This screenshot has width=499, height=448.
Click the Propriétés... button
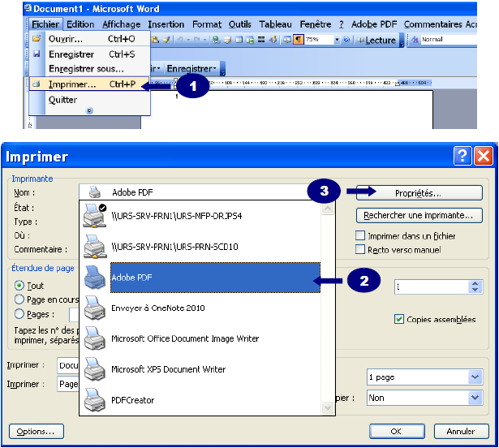tap(419, 193)
